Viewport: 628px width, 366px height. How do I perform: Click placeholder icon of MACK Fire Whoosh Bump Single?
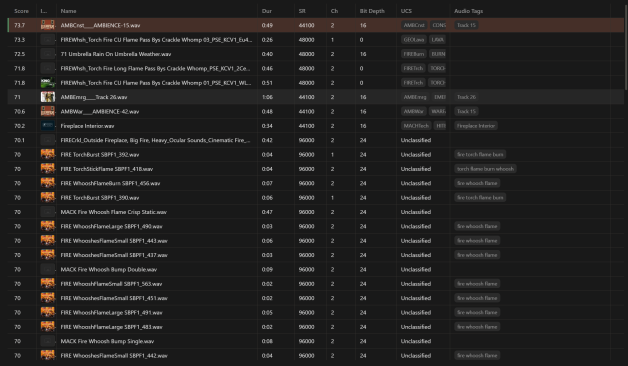[48, 341]
